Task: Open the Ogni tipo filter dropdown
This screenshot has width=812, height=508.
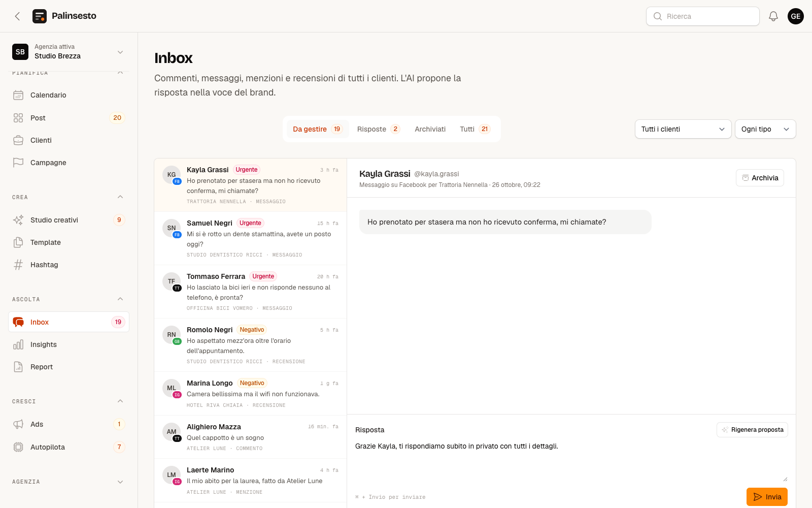Action: (x=765, y=129)
